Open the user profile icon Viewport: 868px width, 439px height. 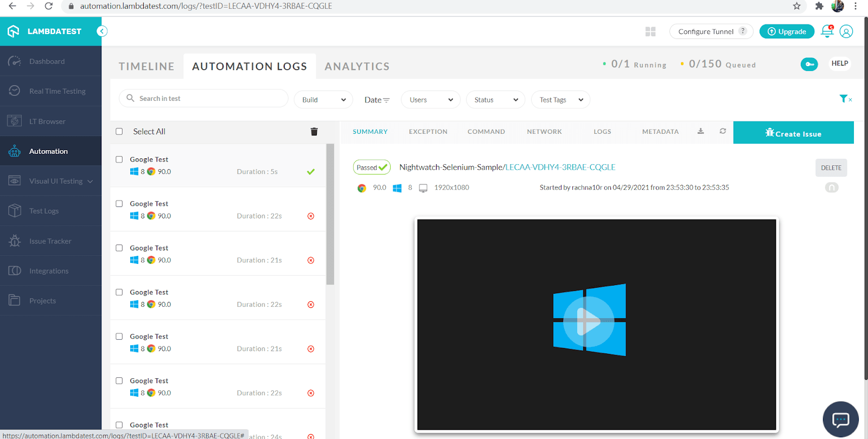tap(846, 31)
